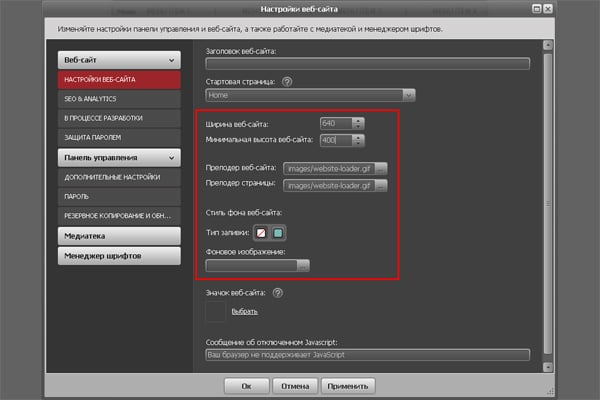
Task: Go to Защита паролем section
Action: pos(95,137)
